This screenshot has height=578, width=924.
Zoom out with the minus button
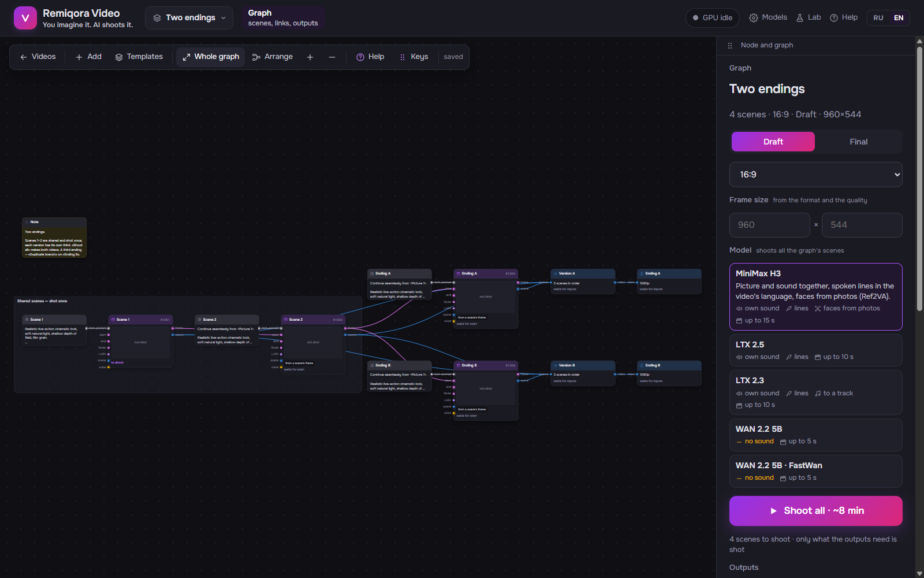[x=332, y=57]
